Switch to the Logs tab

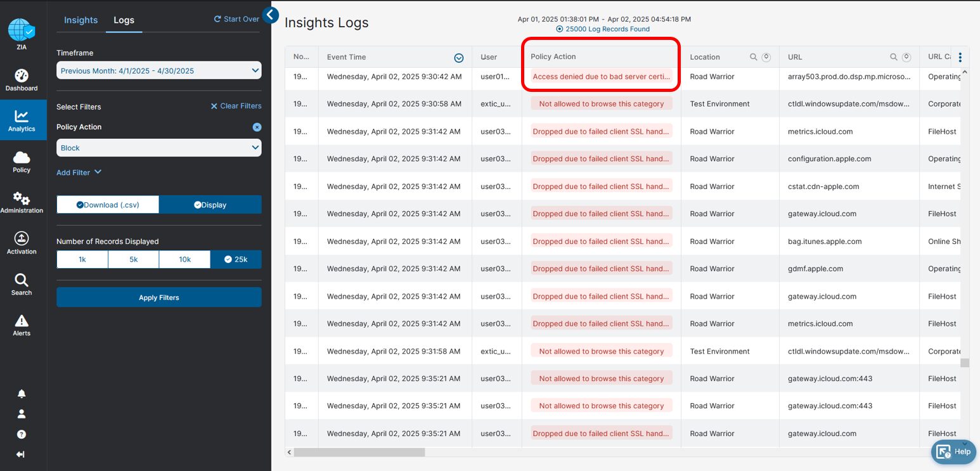pyautogui.click(x=124, y=20)
